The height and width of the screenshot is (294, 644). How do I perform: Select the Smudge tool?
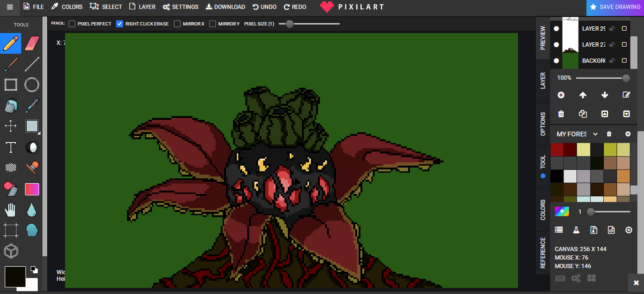(x=32, y=230)
